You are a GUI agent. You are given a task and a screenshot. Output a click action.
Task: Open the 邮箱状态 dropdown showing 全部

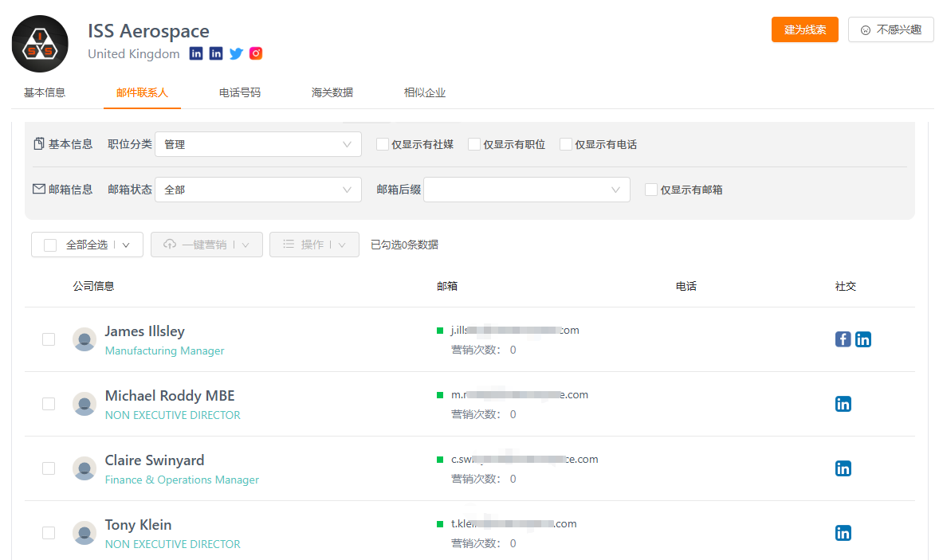pos(258,190)
